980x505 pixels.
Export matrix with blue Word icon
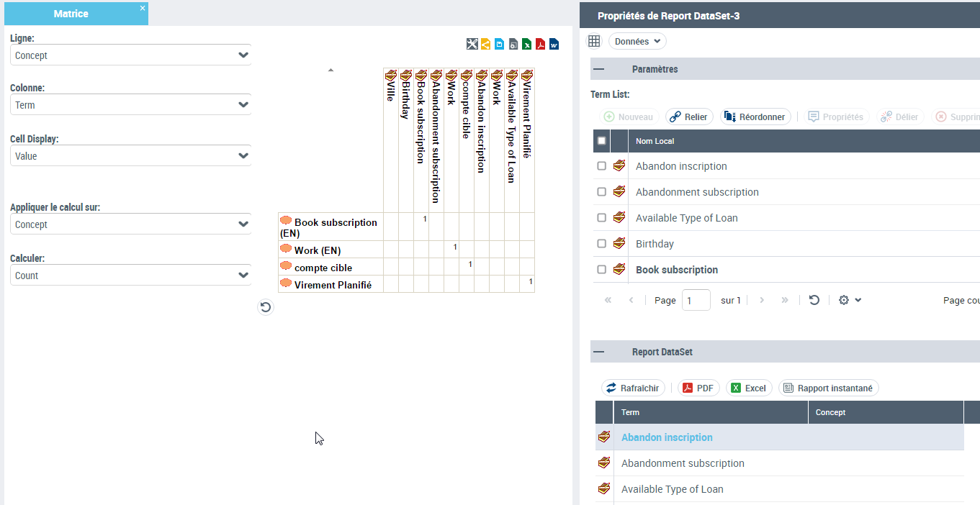tap(554, 45)
